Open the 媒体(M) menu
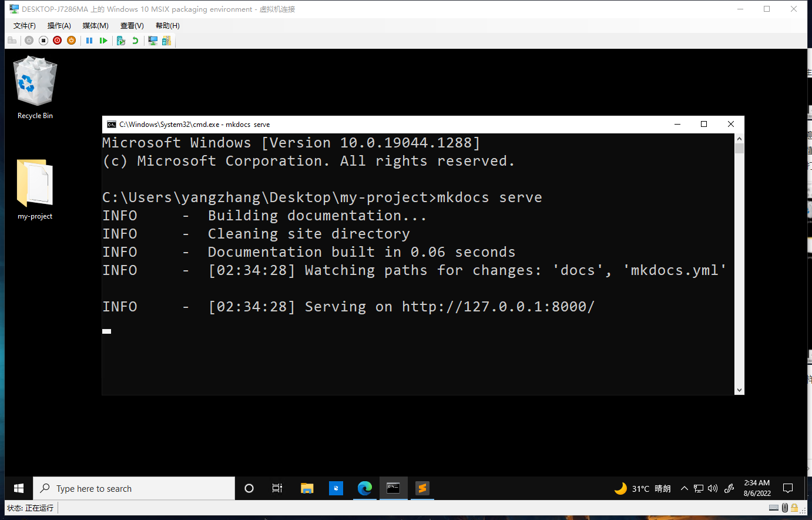 tap(95, 26)
